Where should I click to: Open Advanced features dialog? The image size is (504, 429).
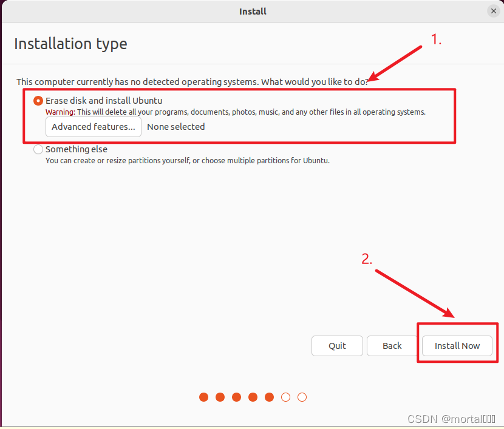[94, 127]
